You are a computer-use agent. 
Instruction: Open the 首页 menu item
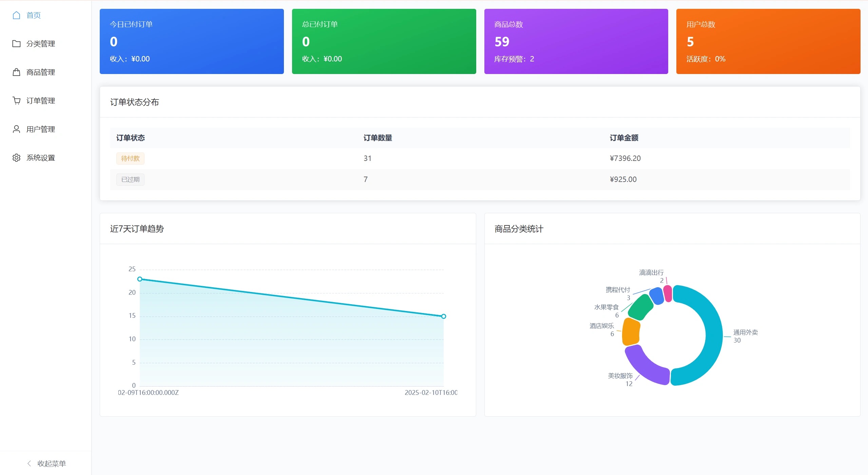coord(34,15)
